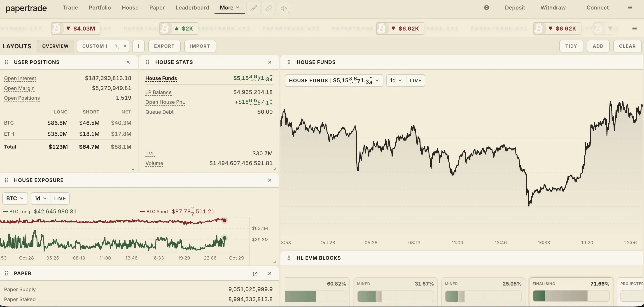Close the Paper panel
This screenshot has width=644, height=307.
click(x=270, y=273)
